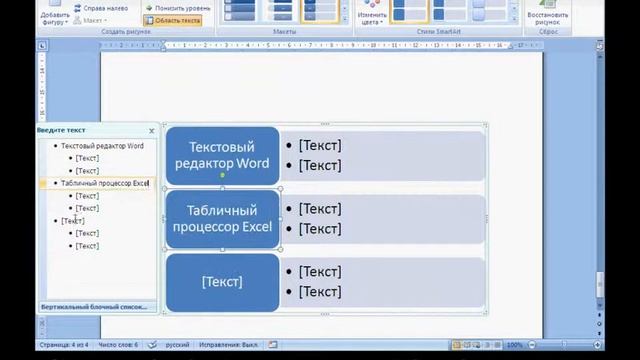Screen dimensions: 640x360
Task: Click third top-level [Текст] bullet in text pane
Action: coord(73,221)
